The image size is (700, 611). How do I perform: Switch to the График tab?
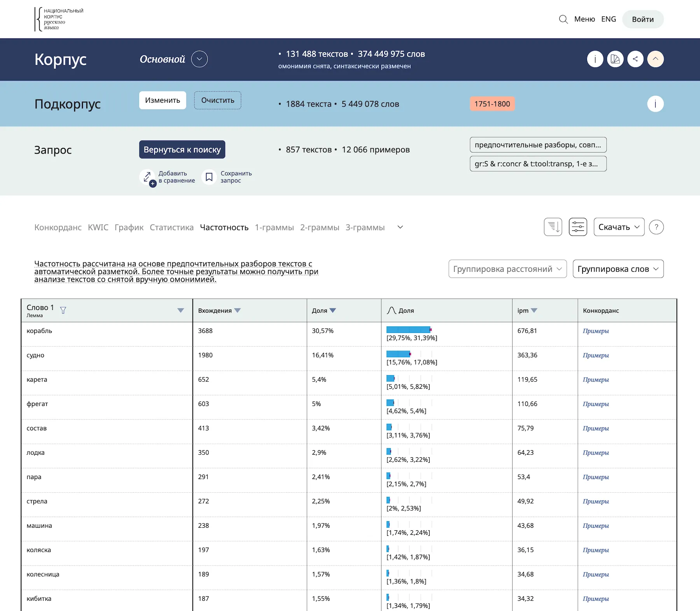pos(129,227)
